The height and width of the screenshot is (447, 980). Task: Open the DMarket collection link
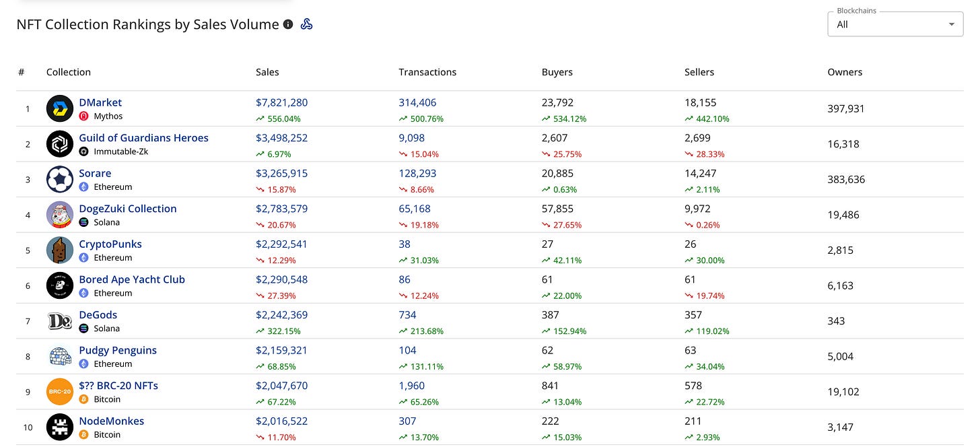[x=100, y=102]
